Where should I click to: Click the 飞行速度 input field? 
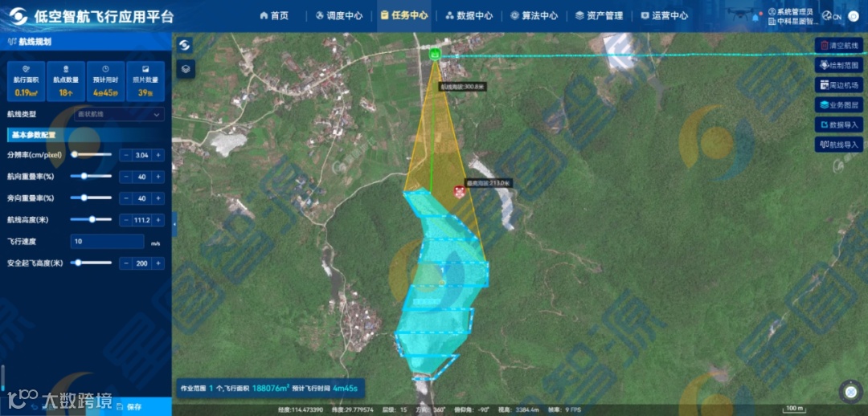tap(108, 242)
